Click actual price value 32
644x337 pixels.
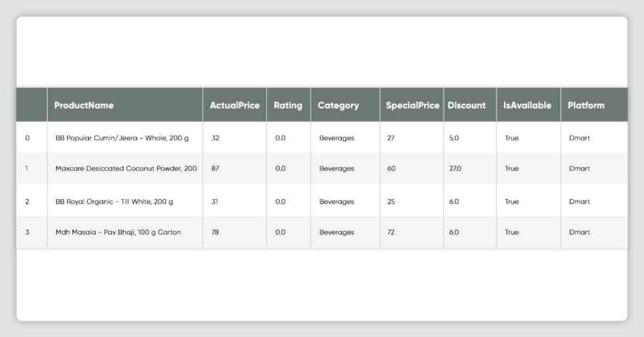tap(216, 138)
